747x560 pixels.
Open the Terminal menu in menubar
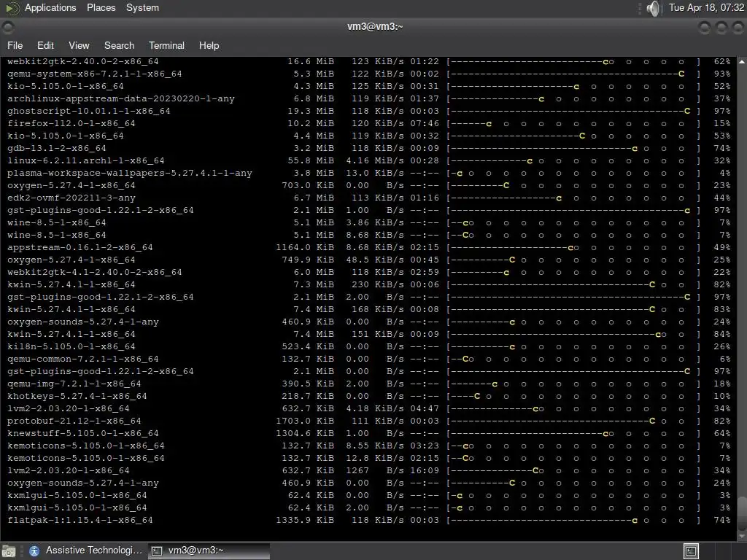tap(166, 45)
